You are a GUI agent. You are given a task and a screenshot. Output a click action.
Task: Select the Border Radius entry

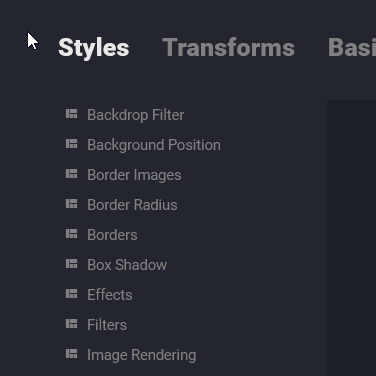click(132, 205)
